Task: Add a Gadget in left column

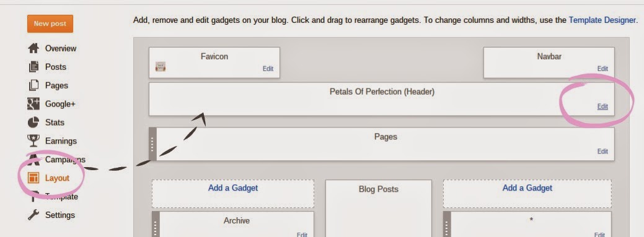Action: coord(233,188)
